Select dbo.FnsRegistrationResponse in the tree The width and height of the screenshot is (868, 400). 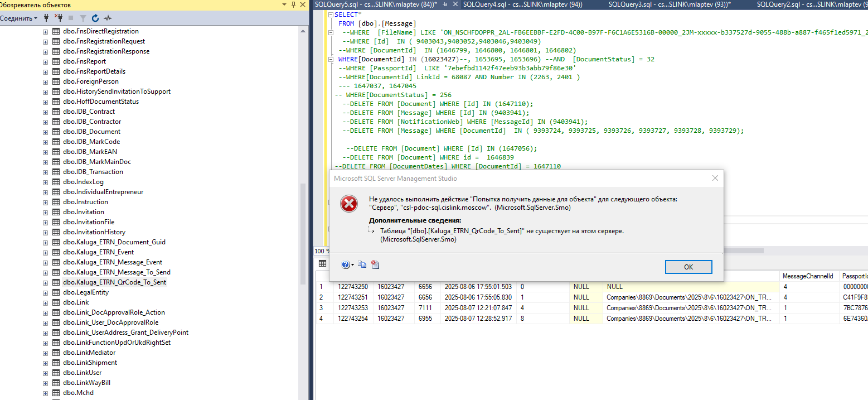(106, 51)
